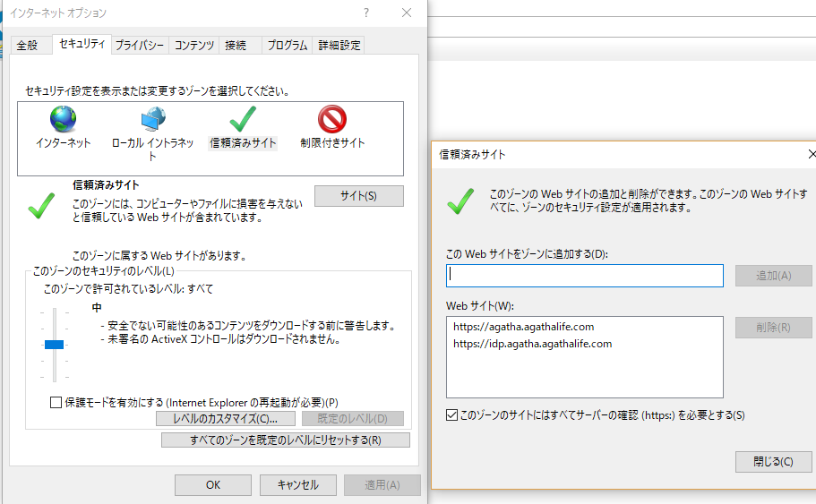The image size is (816, 504).
Task: Uncheck the https server verification checkbox
Action: (x=451, y=415)
